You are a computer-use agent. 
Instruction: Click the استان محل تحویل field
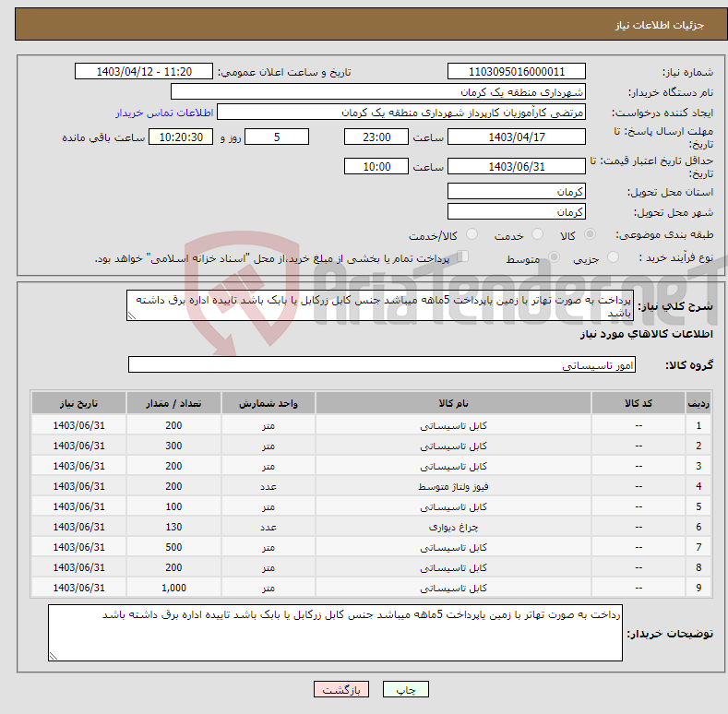click(517, 191)
